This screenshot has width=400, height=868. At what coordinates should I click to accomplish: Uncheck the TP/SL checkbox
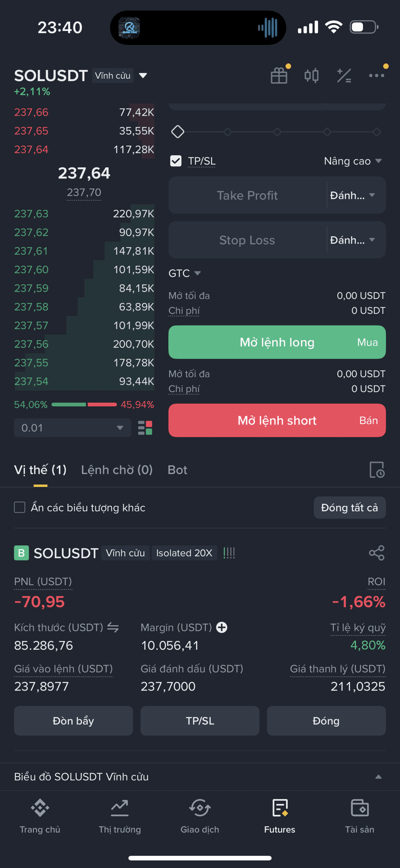(176, 161)
